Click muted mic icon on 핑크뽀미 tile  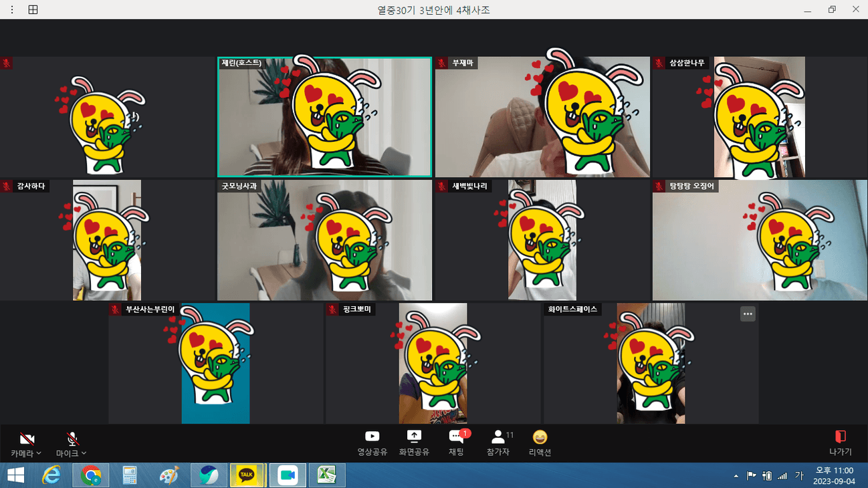332,310
